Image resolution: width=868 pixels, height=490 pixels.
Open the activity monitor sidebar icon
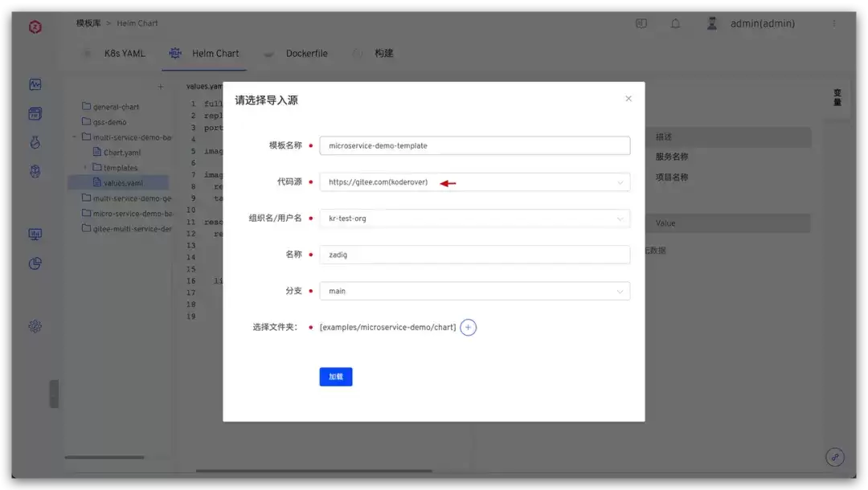pos(35,84)
